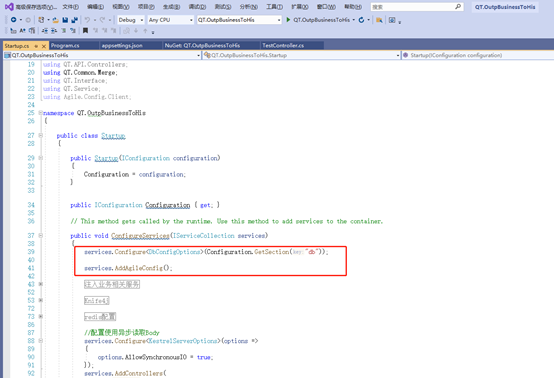Screen dimensions: 554x378
Task: Open the 扩展(X) menu
Action: pos(300,7)
